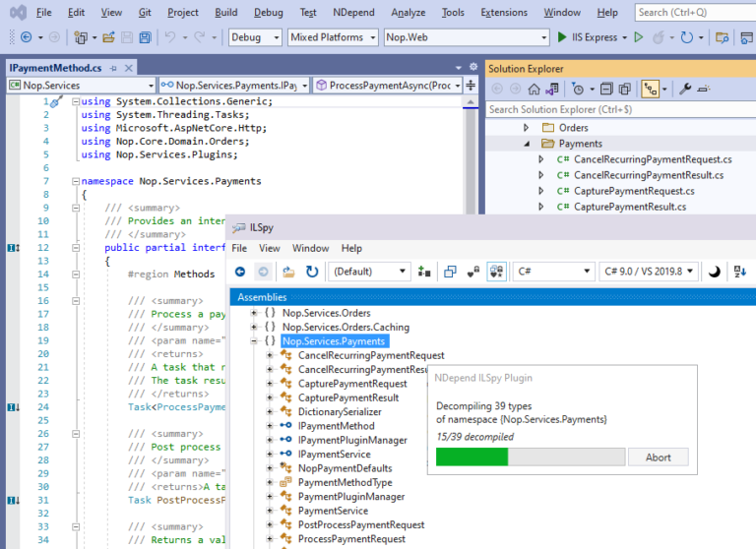
Task: Click the Undo arrow in the toolbar
Action: tap(170, 37)
